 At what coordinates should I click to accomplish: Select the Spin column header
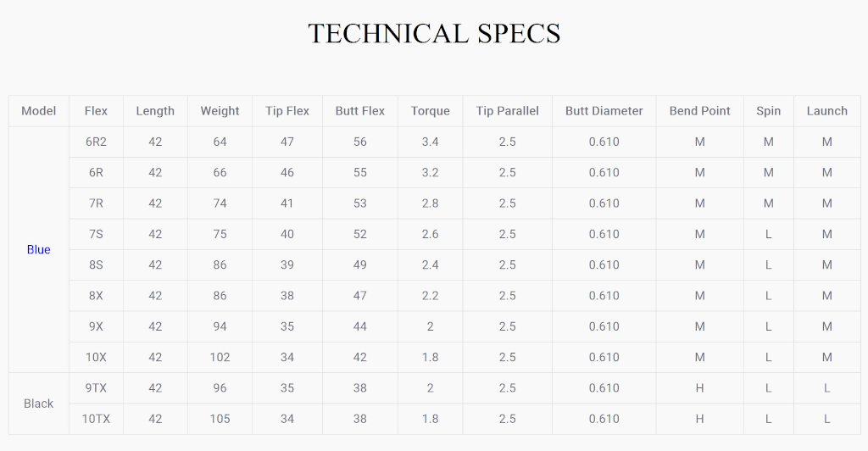point(768,111)
